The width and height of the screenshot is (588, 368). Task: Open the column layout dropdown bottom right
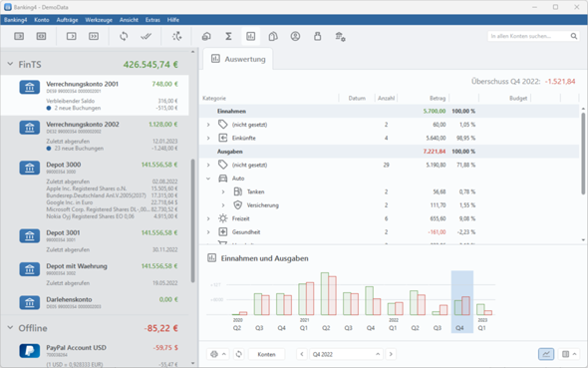(570, 354)
